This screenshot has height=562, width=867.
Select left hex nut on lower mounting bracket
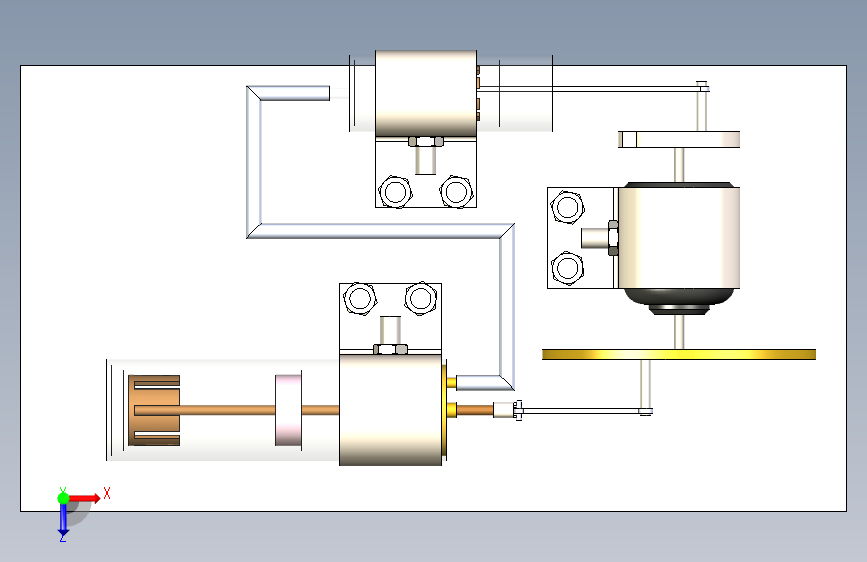point(360,299)
